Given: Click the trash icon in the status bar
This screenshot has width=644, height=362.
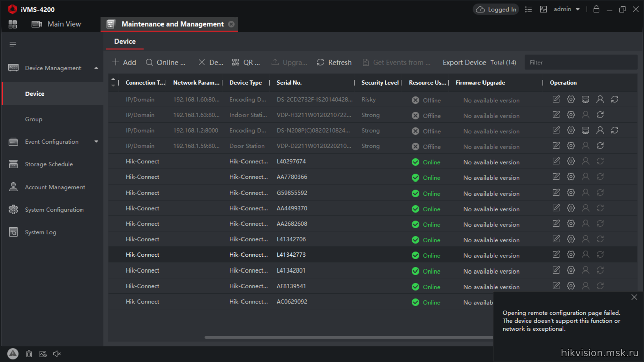Looking at the screenshot, I should click(29, 354).
